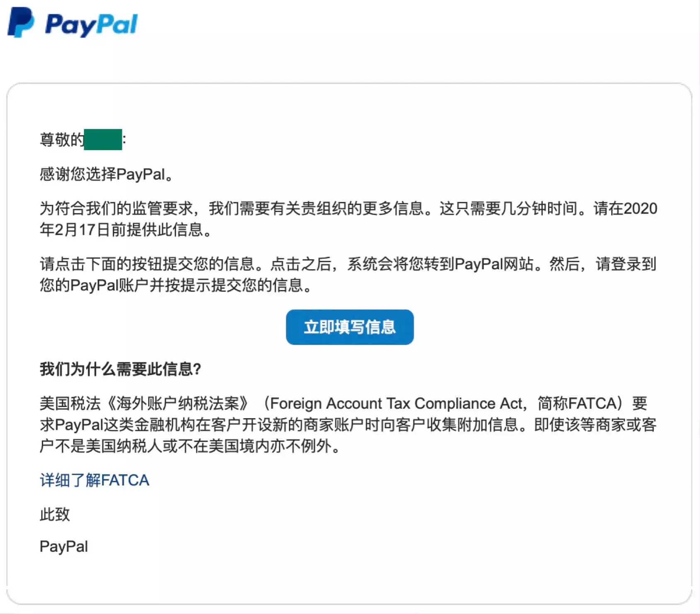Click the green redacted name block
700x614 pixels.
(x=103, y=139)
